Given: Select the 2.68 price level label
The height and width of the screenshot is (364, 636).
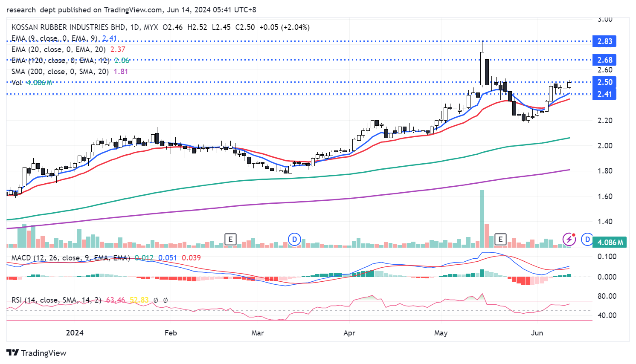Looking at the screenshot, I should tap(604, 60).
